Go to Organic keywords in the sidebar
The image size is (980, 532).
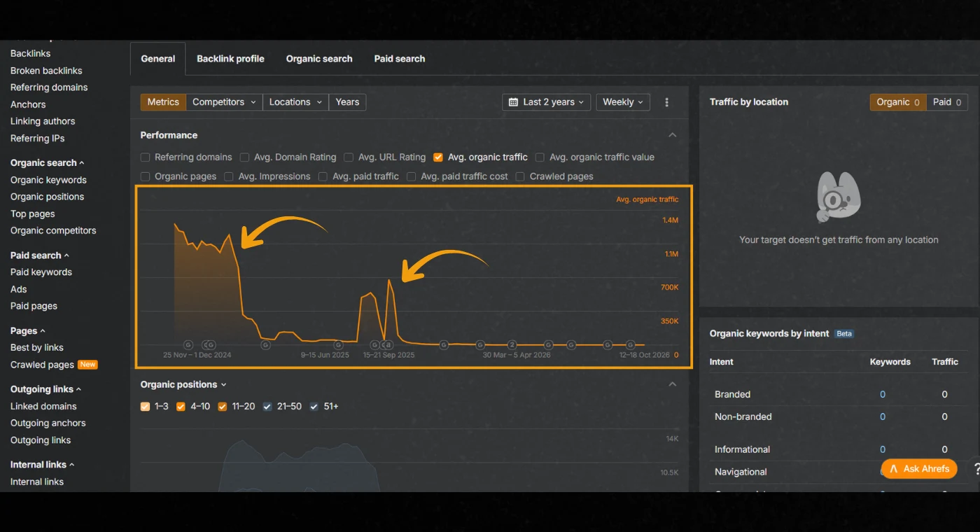click(48, 180)
